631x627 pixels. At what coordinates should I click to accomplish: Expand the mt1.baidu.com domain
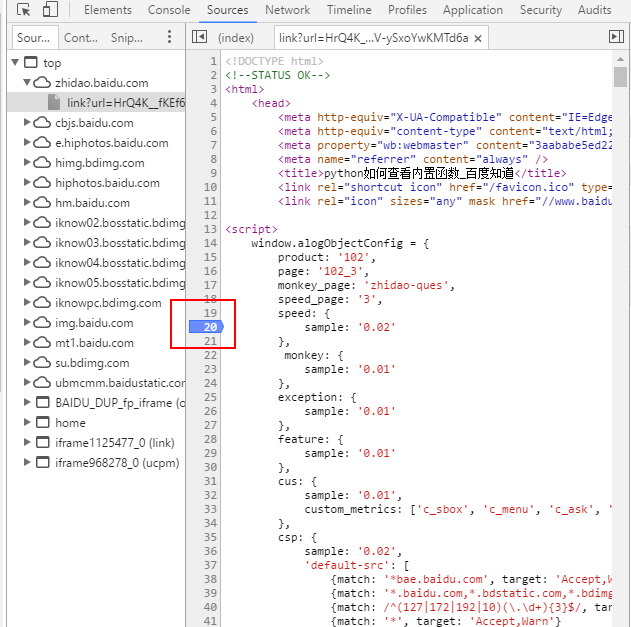27,342
